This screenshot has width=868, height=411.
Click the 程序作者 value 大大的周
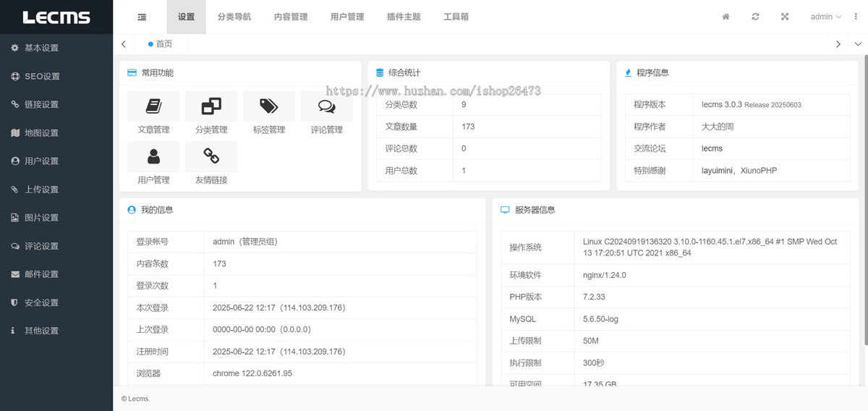click(x=718, y=127)
